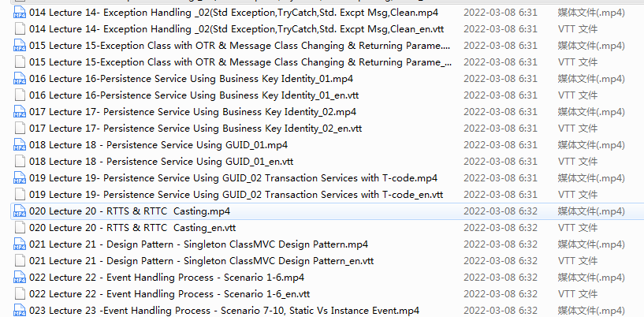644x317 pixels.
Task: Click MP4 icon of Lecture 21 Design Pattern
Action: (x=19, y=244)
